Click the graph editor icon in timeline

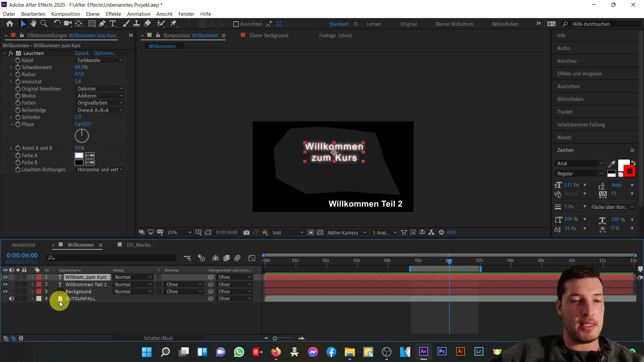[x=253, y=258]
